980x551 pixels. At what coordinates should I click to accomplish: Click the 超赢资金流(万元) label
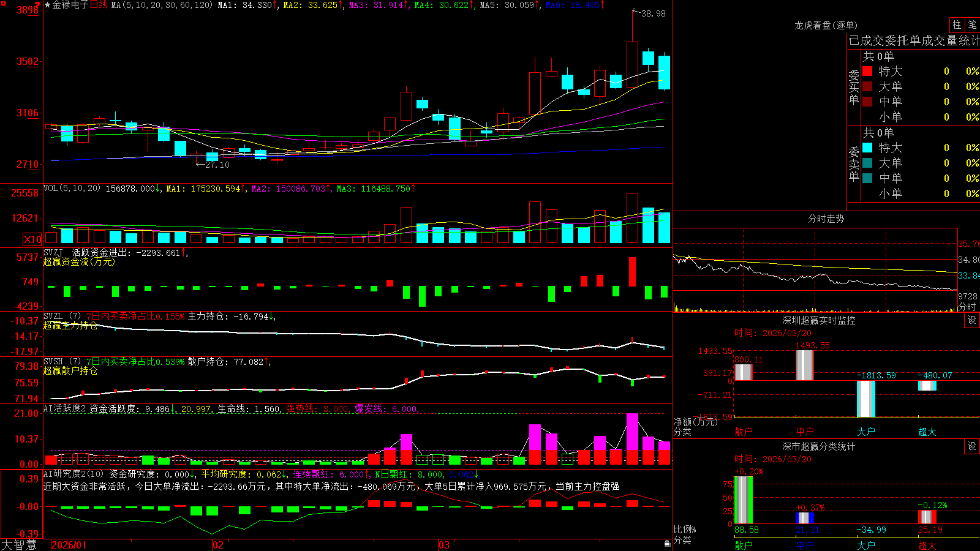[79, 262]
